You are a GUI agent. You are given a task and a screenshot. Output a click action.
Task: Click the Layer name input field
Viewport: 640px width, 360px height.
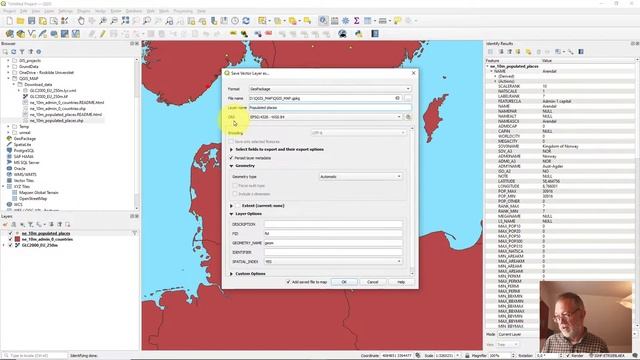(x=330, y=108)
